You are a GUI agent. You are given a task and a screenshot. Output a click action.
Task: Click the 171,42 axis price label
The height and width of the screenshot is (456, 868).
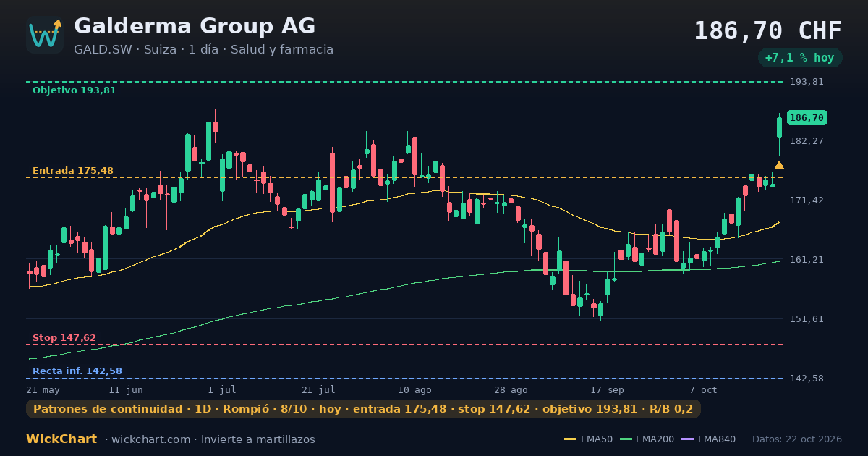[807, 200]
